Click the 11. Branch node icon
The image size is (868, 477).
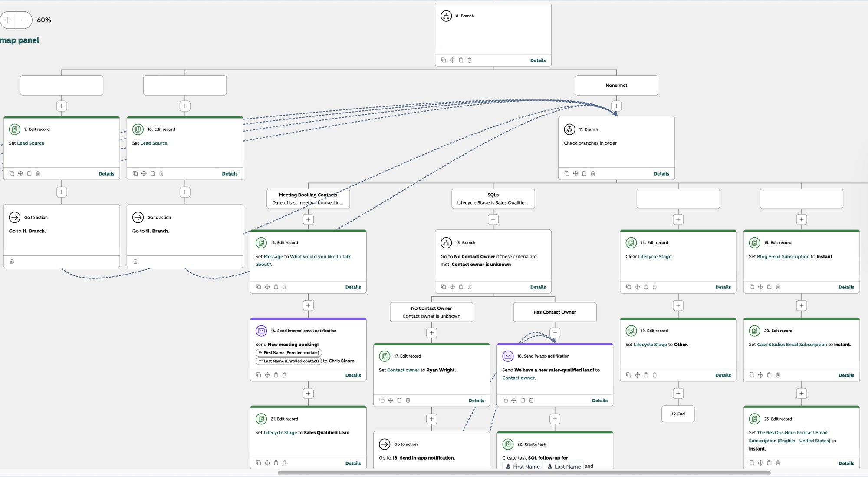[x=569, y=129]
